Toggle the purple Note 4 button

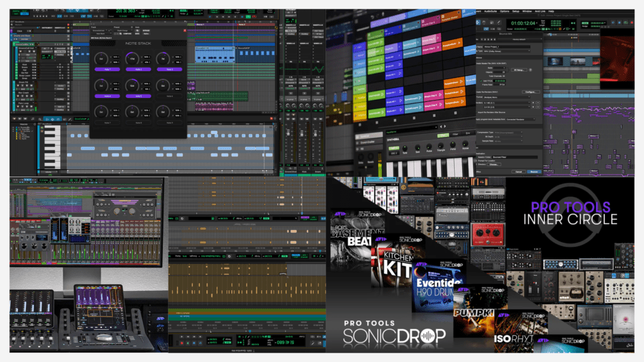pyautogui.click(x=107, y=96)
